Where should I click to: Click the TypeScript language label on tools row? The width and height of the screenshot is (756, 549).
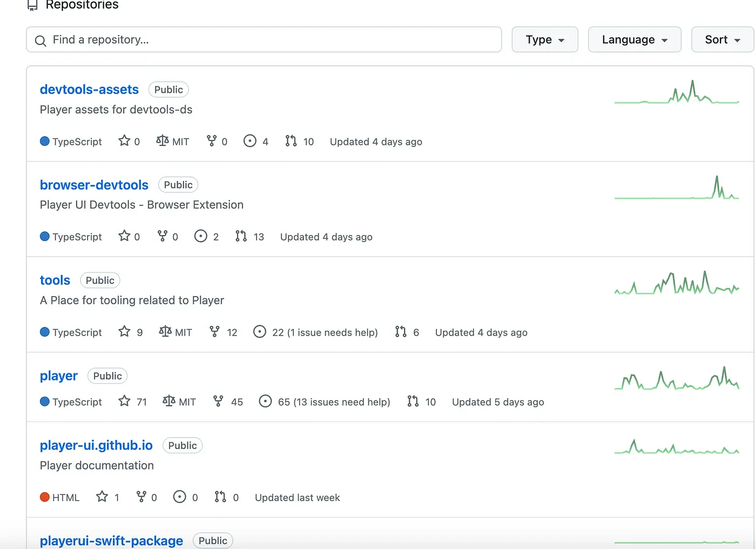(77, 332)
